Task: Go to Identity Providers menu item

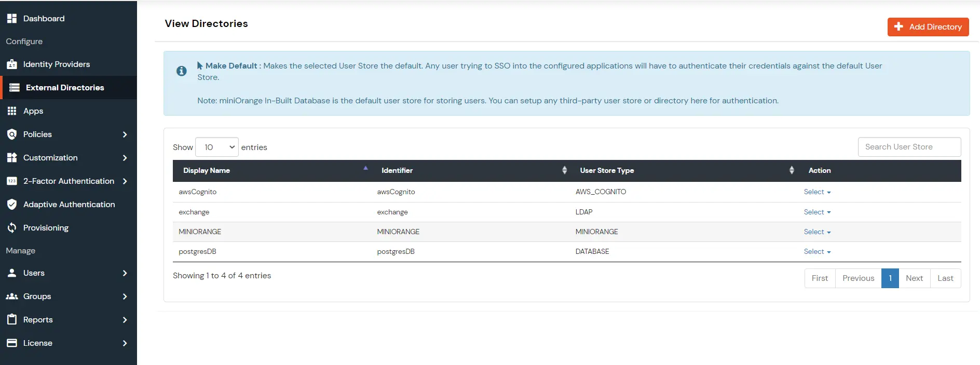Action: [69, 64]
